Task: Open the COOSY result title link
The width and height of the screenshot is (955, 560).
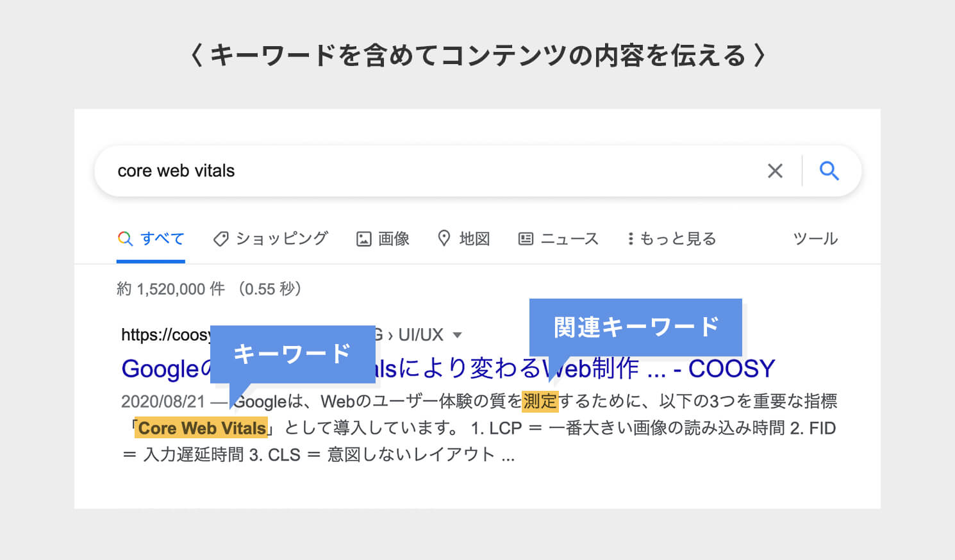Action: point(448,368)
